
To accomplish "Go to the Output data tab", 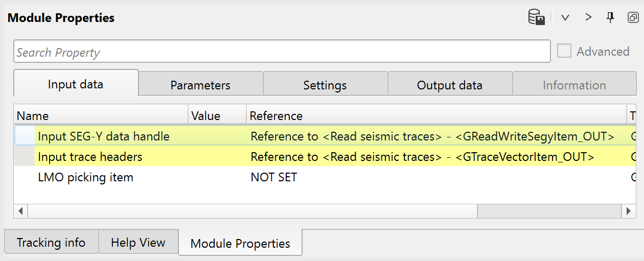I will point(450,85).
